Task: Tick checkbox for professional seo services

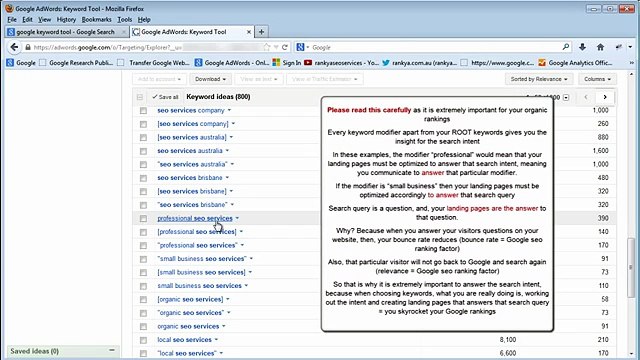Action: (143, 218)
